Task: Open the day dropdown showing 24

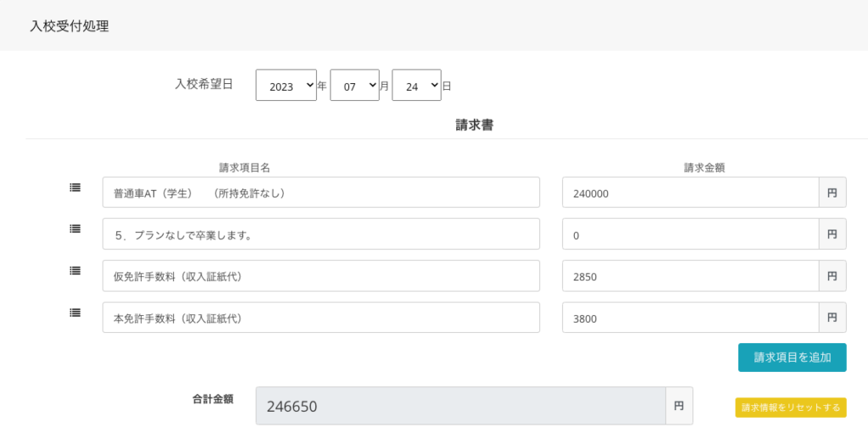Action: pos(416,86)
